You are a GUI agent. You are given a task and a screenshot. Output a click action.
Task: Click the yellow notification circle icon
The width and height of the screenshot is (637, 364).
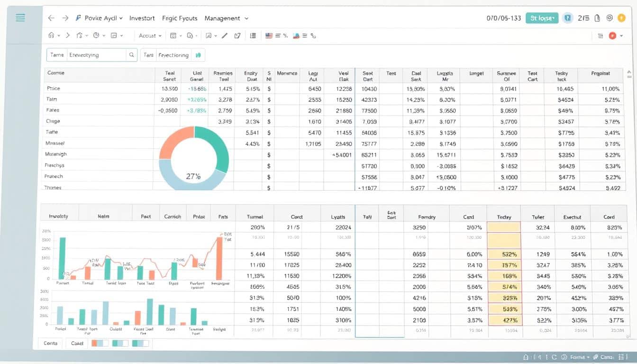[x=621, y=18]
